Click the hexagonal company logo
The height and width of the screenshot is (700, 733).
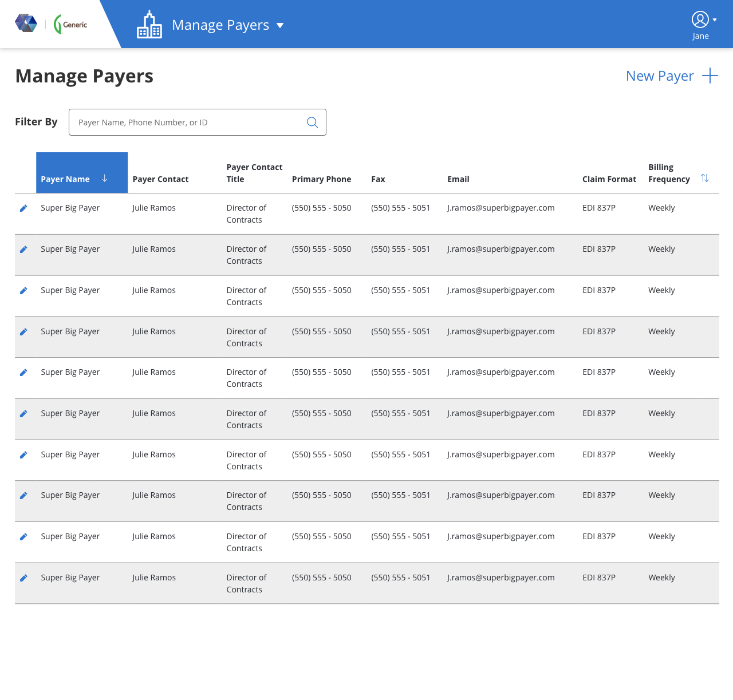(x=25, y=23)
